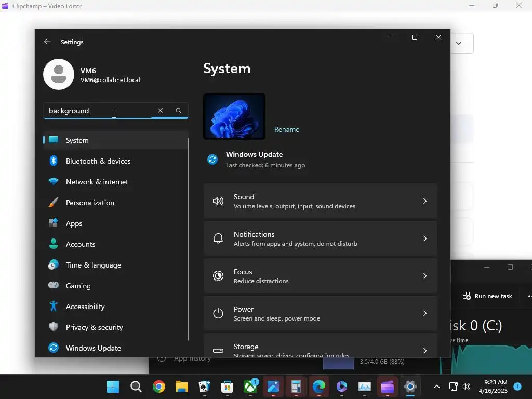Open the clock and date flyout

click(493, 387)
